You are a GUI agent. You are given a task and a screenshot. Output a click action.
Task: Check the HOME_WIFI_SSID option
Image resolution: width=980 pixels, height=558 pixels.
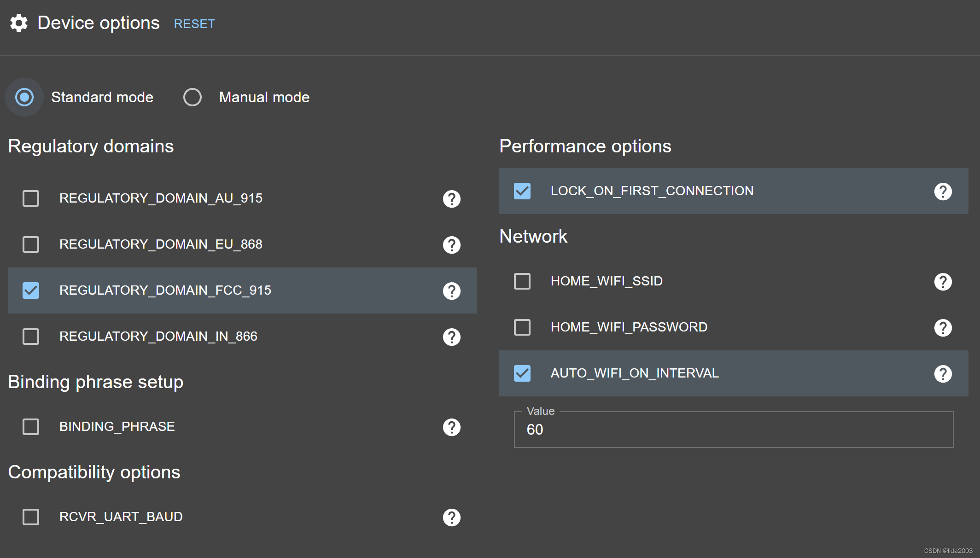pyautogui.click(x=522, y=281)
